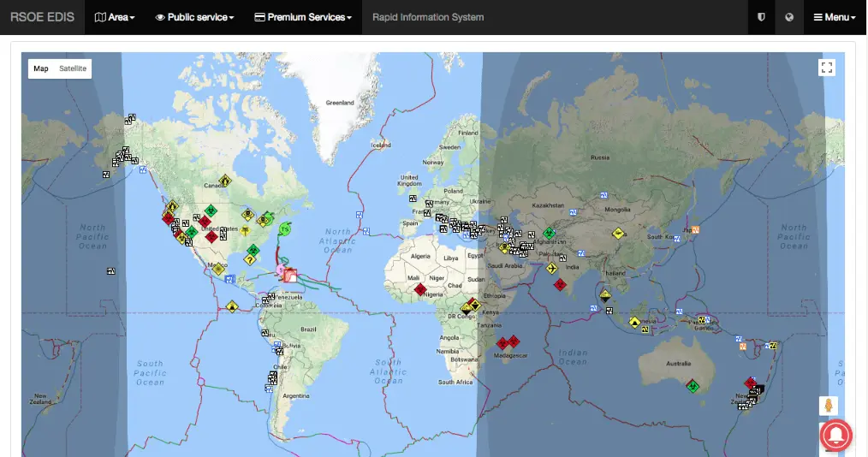Open the Premium Services dropdown
The image size is (868, 457).
[x=303, y=17]
